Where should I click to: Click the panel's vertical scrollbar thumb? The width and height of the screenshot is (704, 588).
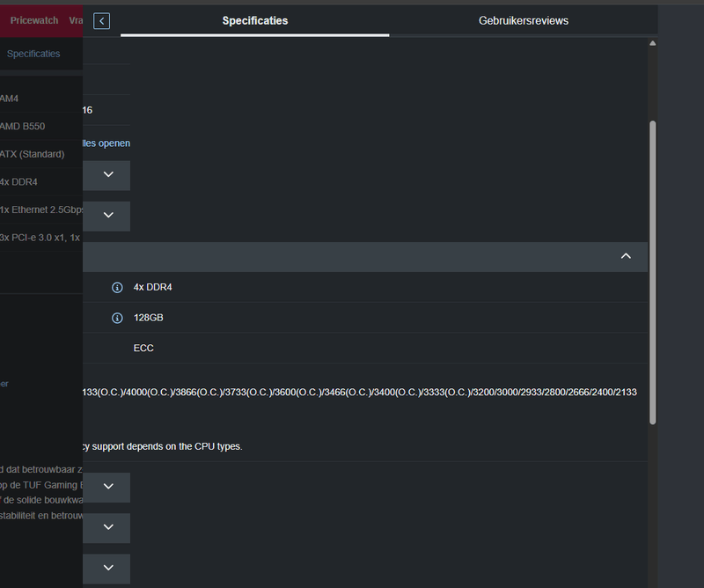pyautogui.click(x=652, y=273)
